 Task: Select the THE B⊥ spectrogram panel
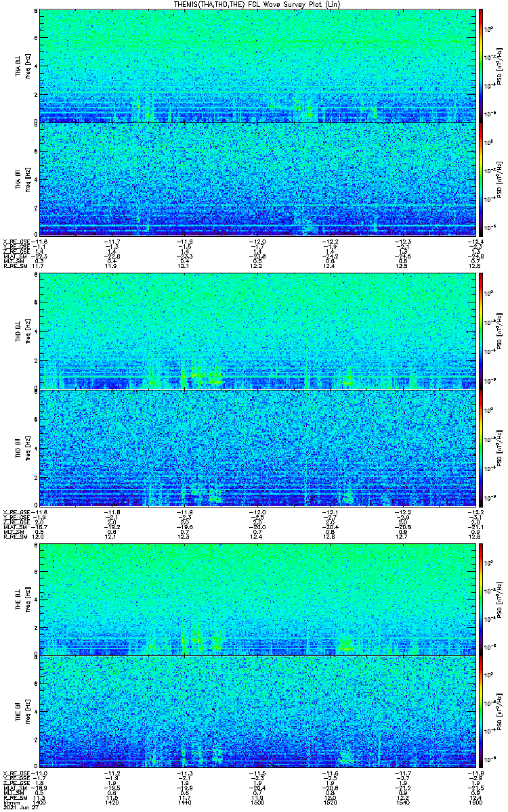click(256, 598)
